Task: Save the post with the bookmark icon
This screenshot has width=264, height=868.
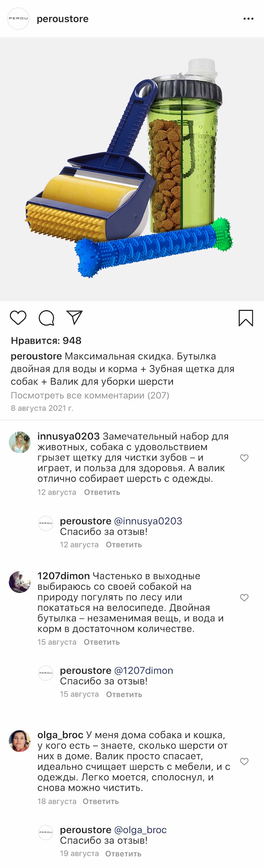Action: tap(246, 318)
